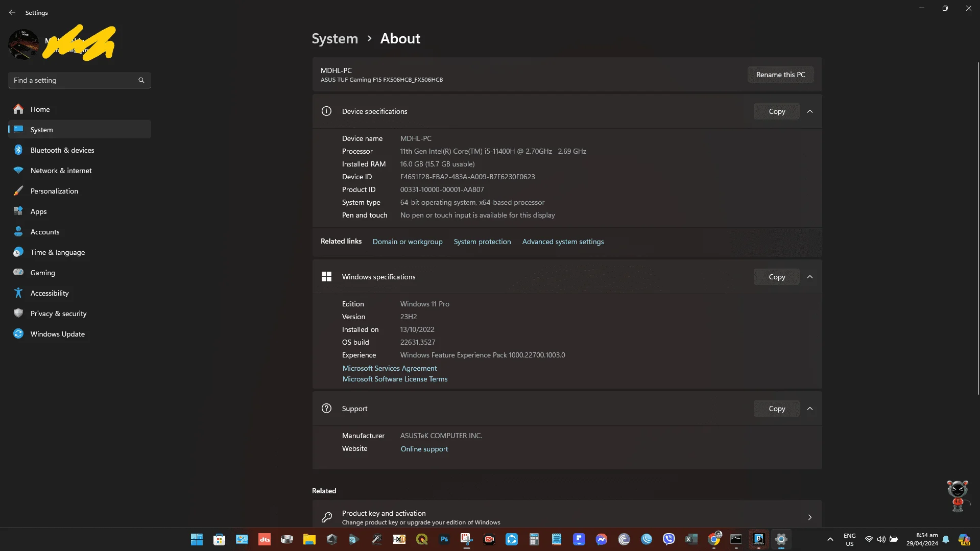Open the command prompt taskbar icon

click(x=736, y=539)
